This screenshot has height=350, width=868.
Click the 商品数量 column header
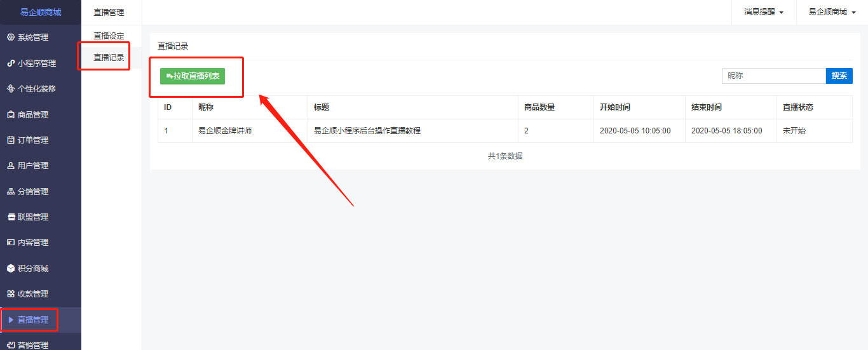pos(539,107)
